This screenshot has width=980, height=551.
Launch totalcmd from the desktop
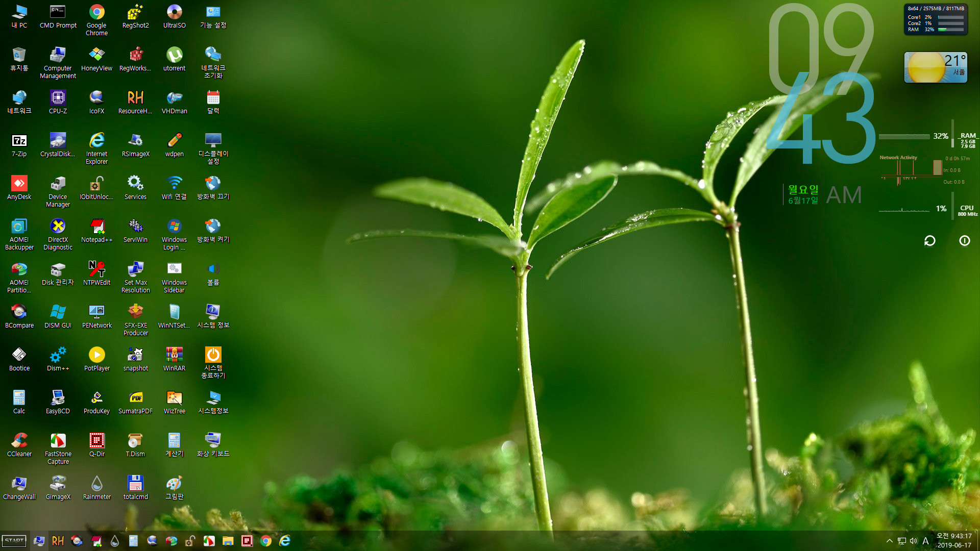coord(135,488)
